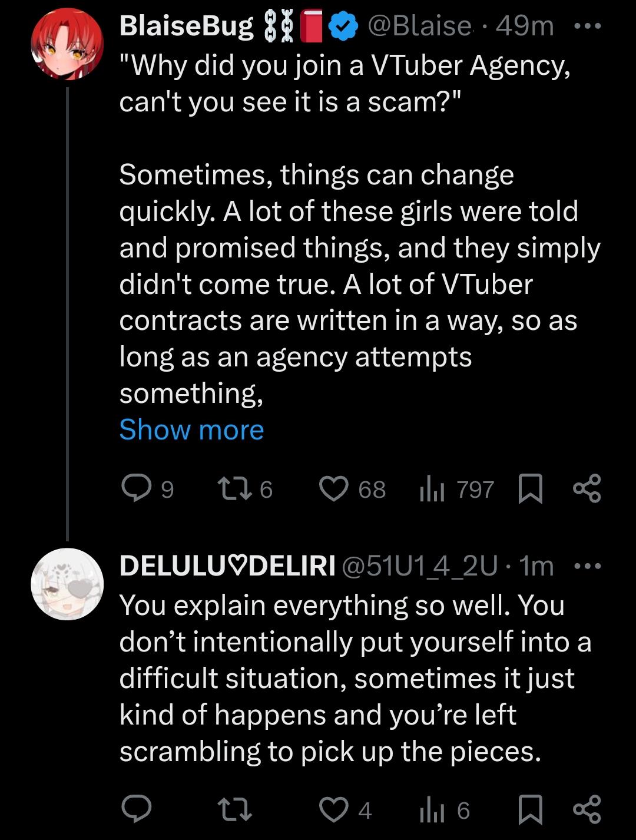This screenshot has height=840, width=636.
Task: View analytics showing 797 views
Action: [x=432, y=490]
